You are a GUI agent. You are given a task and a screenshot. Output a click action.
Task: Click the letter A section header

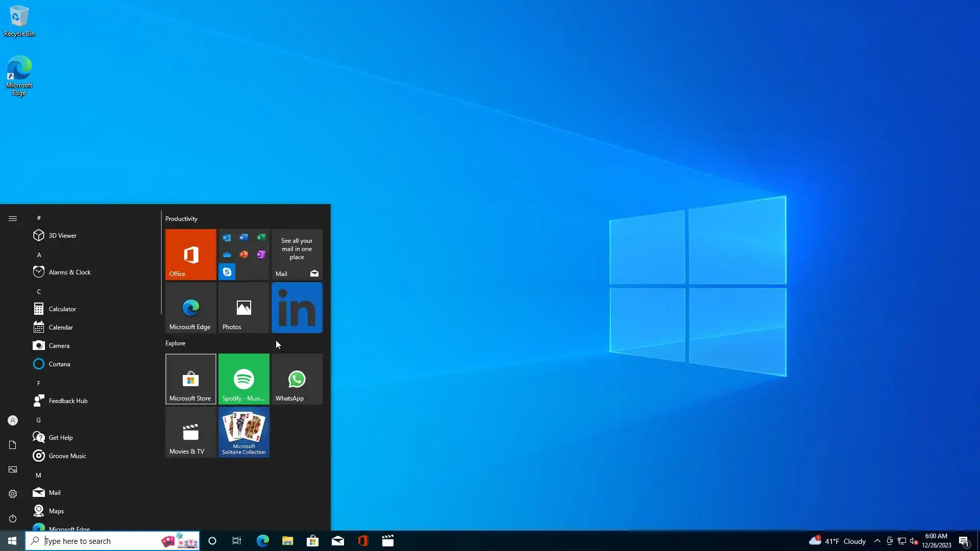click(x=39, y=255)
